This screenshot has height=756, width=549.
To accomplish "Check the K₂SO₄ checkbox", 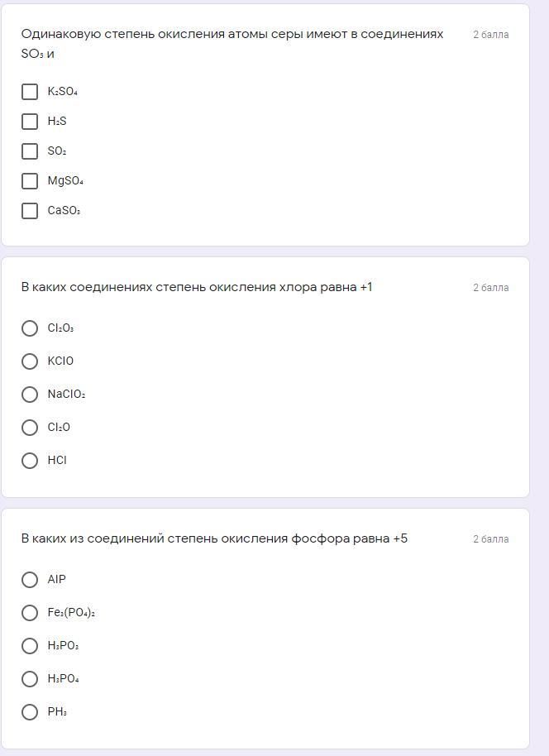I will 30,92.
